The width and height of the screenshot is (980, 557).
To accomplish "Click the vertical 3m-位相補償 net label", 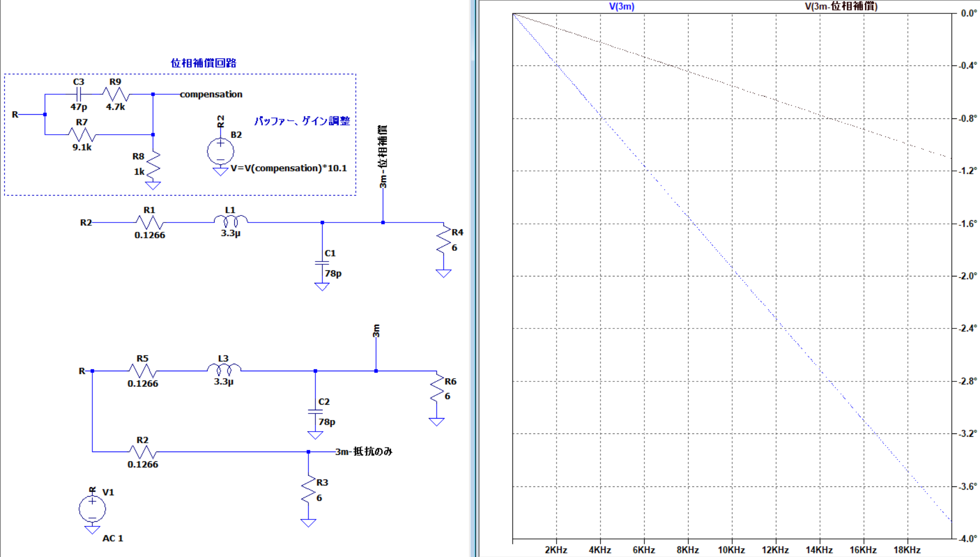I will pyautogui.click(x=382, y=157).
